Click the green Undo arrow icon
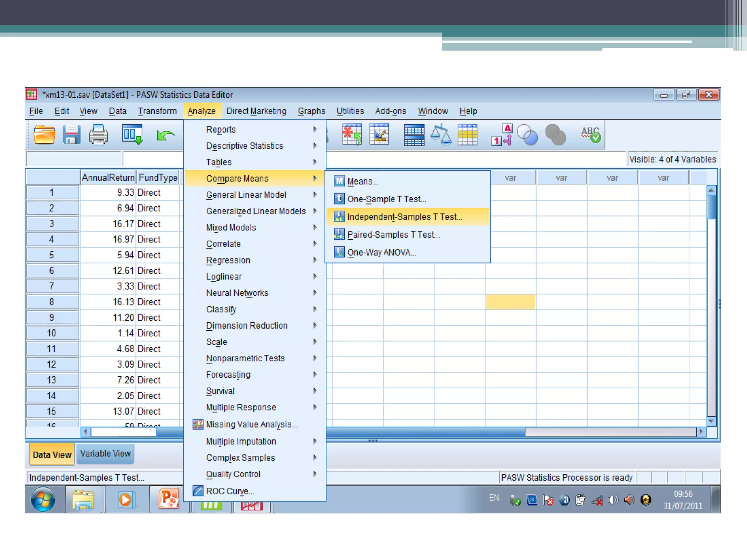Viewport: 747px width, 560px height. coord(166,136)
